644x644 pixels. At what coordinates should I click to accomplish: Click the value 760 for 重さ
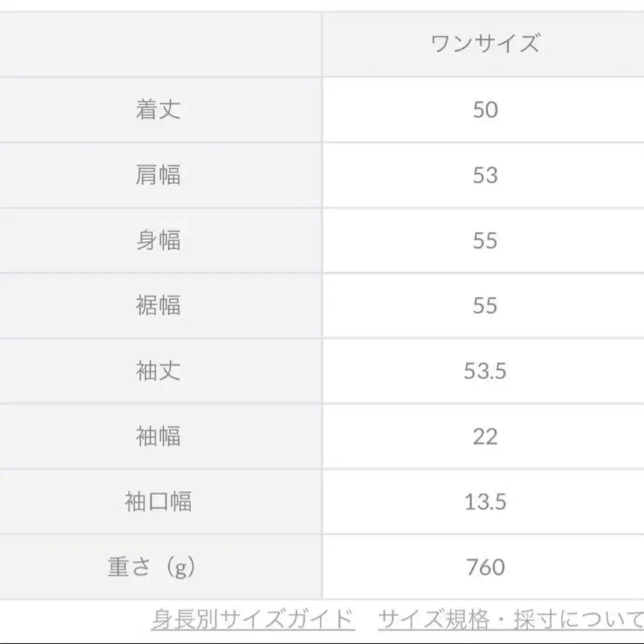pyautogui.click(x=483, y=566)
